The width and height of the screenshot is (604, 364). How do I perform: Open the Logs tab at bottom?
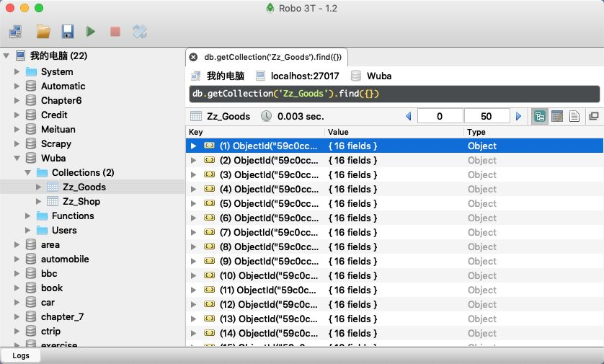[21, 355]
